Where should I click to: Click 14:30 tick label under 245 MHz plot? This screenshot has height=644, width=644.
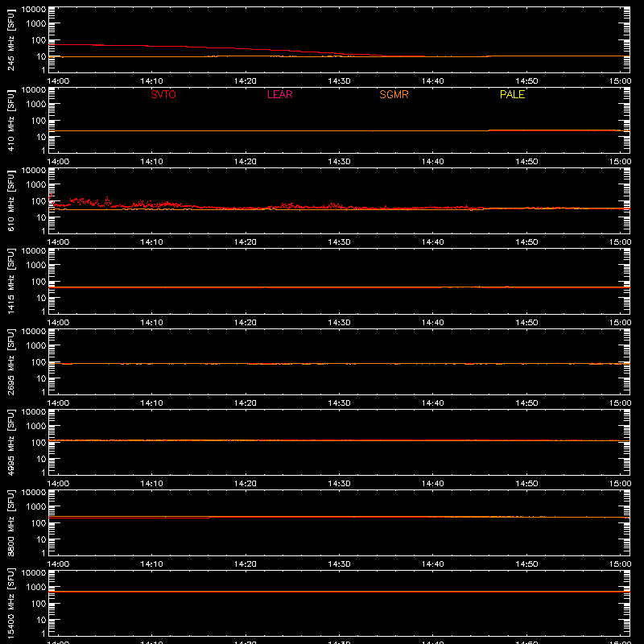(339, 81)
